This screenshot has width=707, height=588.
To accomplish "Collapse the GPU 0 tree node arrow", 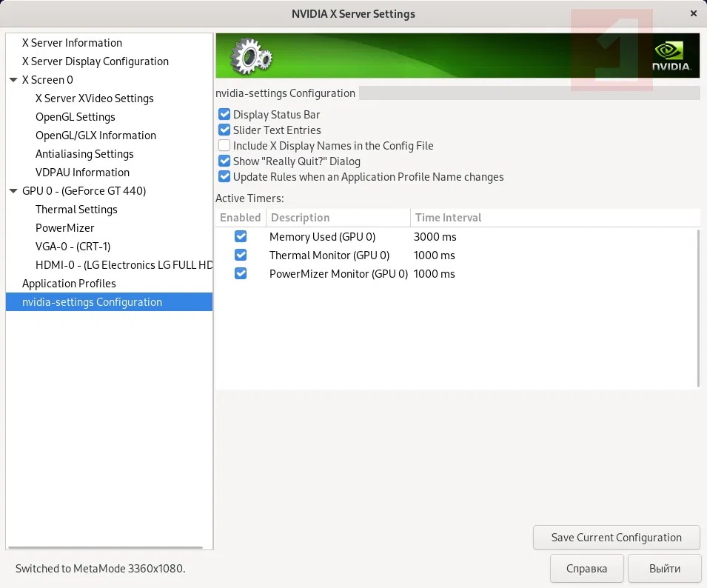I will (13, 191).
